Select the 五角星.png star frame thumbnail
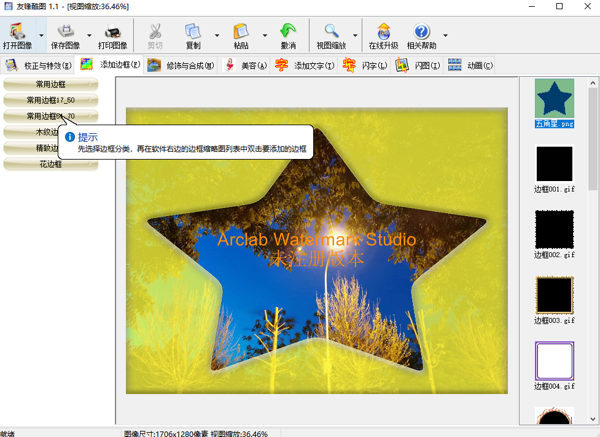600x437 pixels. pyautogui.click(x=554, y=101)
